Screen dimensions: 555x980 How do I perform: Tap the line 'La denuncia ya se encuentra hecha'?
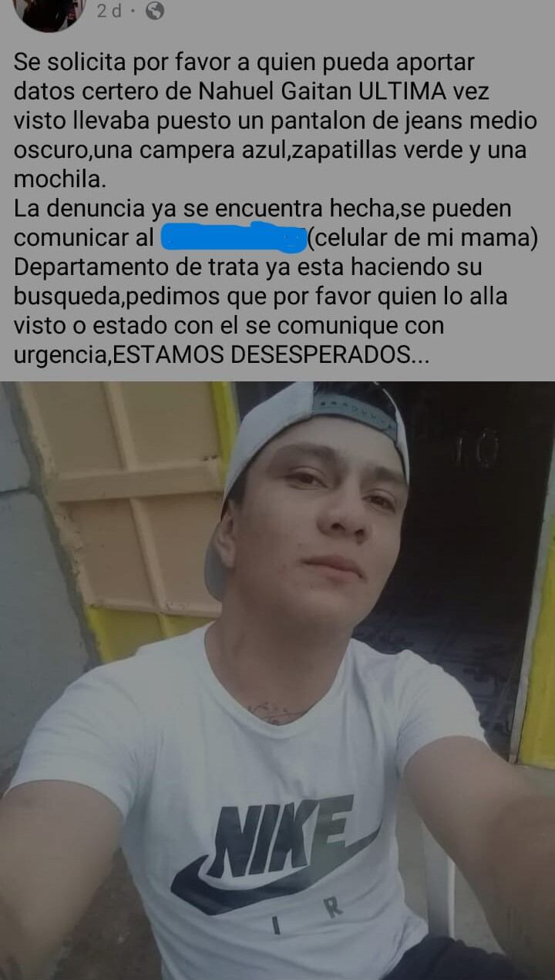(263, 209)
